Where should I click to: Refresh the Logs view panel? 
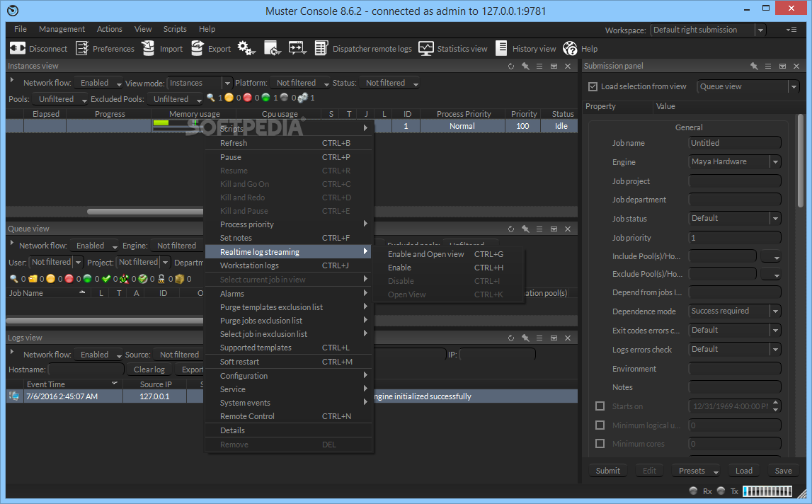pyautogui.click(x=511, y=338)
